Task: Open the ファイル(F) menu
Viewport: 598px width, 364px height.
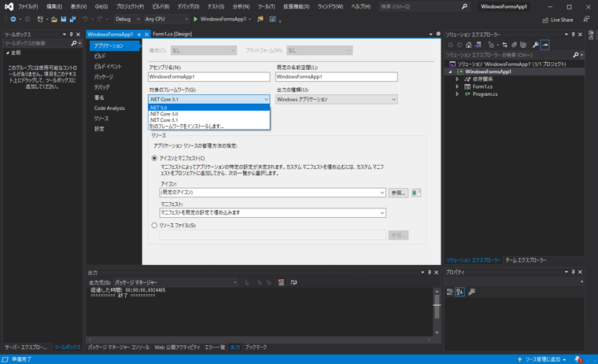Action: tap(28, 6)
